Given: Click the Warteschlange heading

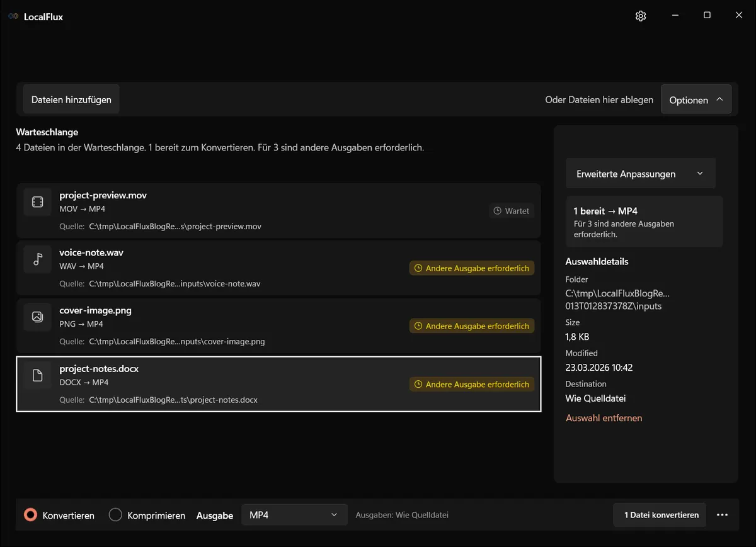Looking at the screenshot, I should click(x=47, y=132).
